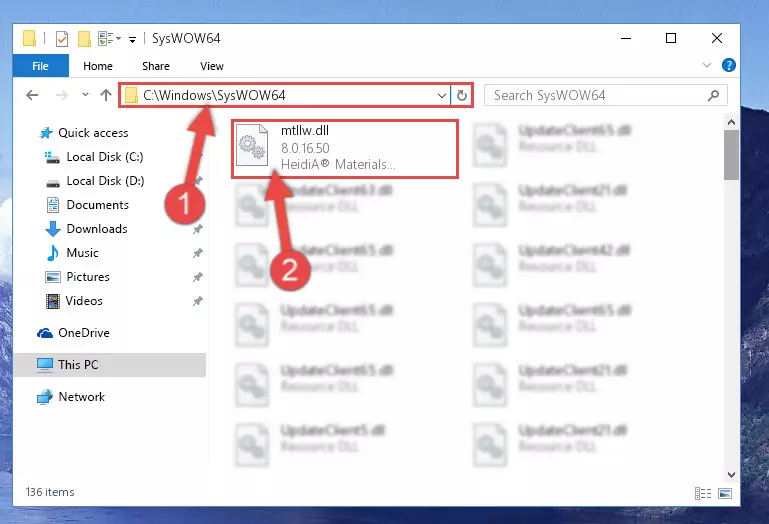Screen dimensions: 769x524
Task: Open the address bar history dropdown
Action: [x=442, y=95]
